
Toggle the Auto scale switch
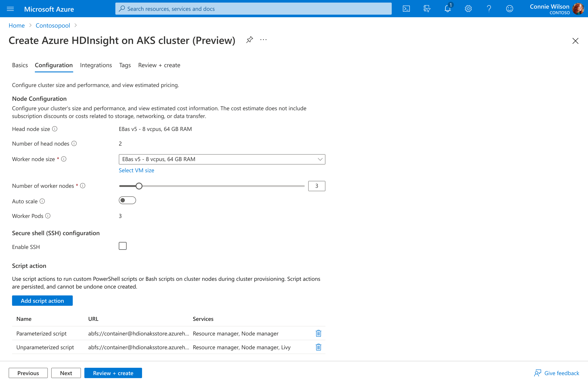(x=127, y=200)
